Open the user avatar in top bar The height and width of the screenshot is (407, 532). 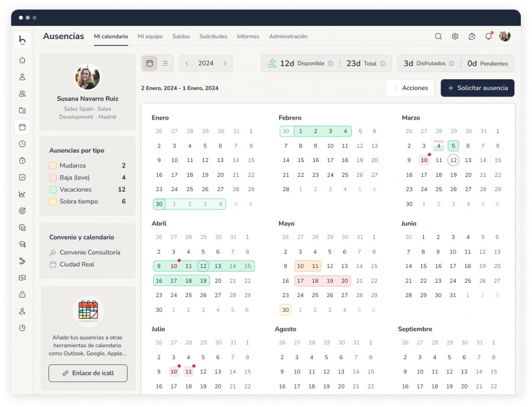click(505, 36)
